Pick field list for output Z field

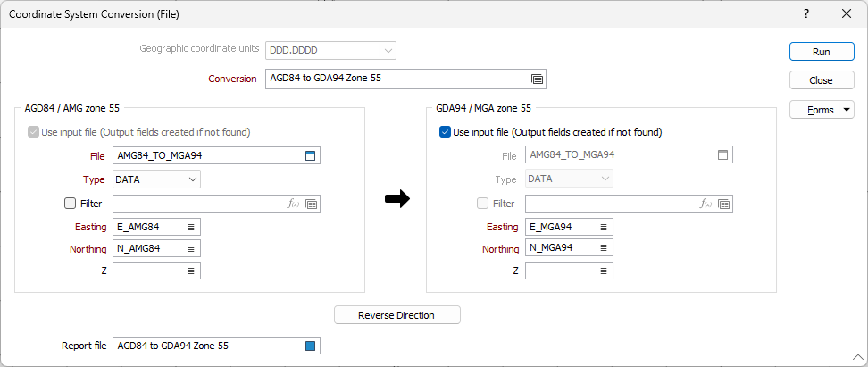(x=604, y=271)
